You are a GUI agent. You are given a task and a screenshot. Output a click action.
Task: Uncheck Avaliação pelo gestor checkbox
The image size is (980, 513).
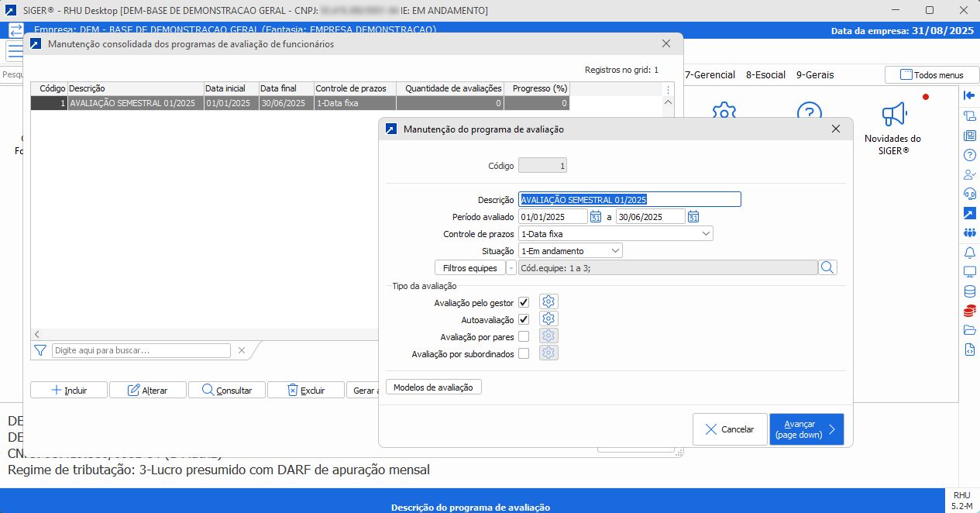(524, 302)
